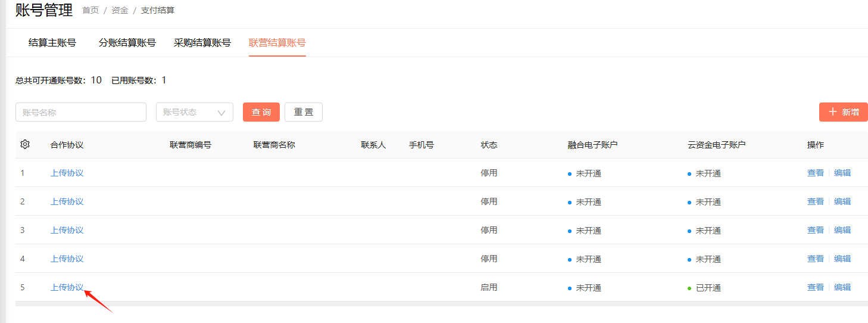Open table column settings gear icon
The image size is (868, 323).
point(25,144)
